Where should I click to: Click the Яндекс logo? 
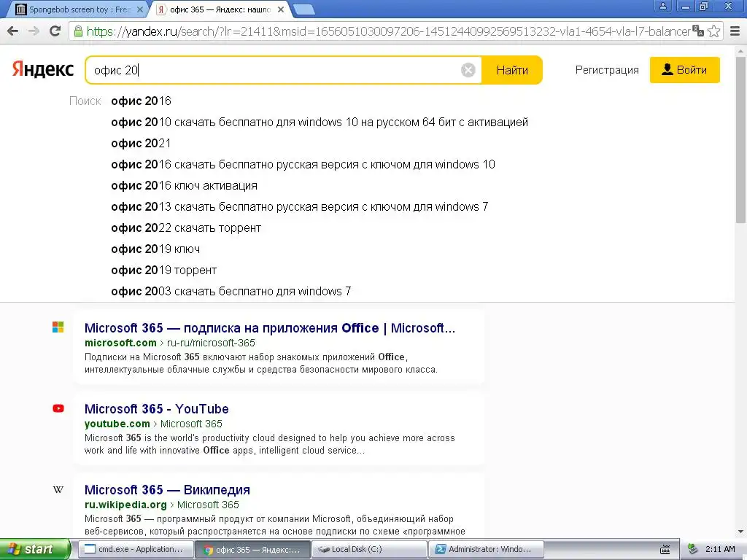tap(43, 69)
